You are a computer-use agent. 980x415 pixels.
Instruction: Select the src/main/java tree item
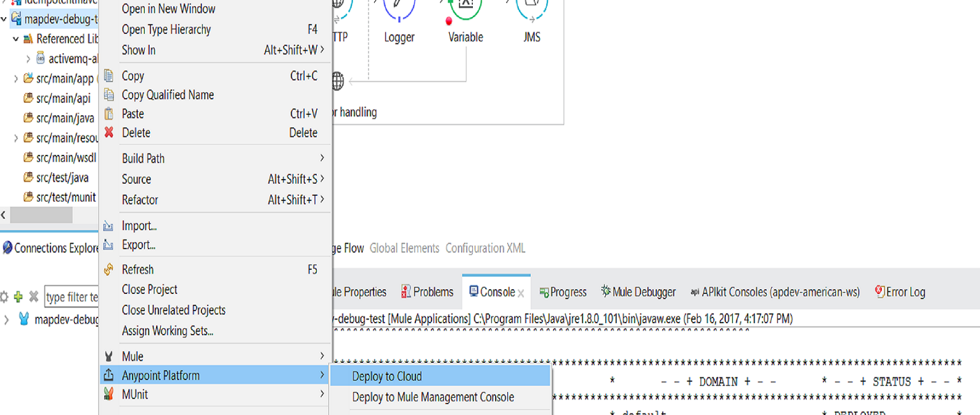click(59, 118)
